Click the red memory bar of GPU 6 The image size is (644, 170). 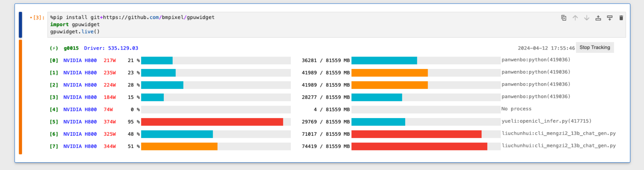click(x=416, y=134)
